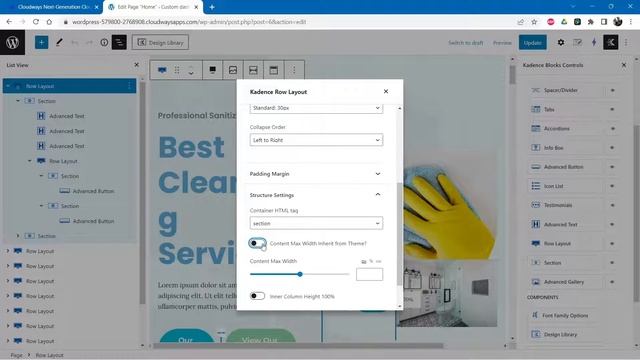Collapse the nested Row Layout tree item
640x360 pixels.
coord(29,161)
